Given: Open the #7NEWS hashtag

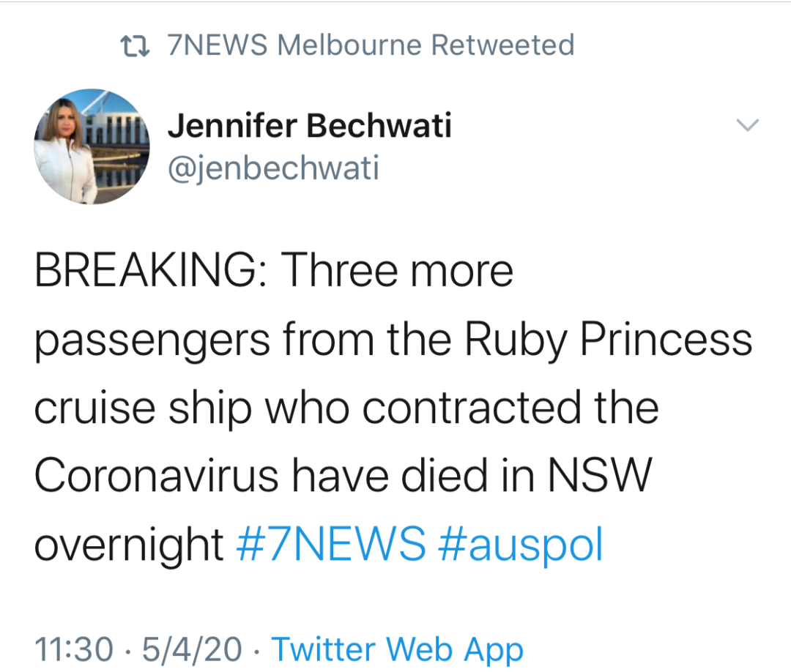Looking at the screenshot, I should pyautogui.click(x=331, y=543).
